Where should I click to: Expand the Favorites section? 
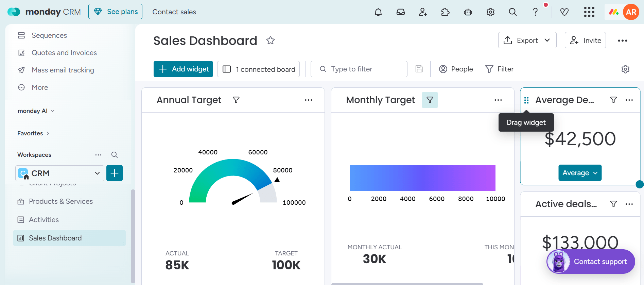tap(33, 133)
